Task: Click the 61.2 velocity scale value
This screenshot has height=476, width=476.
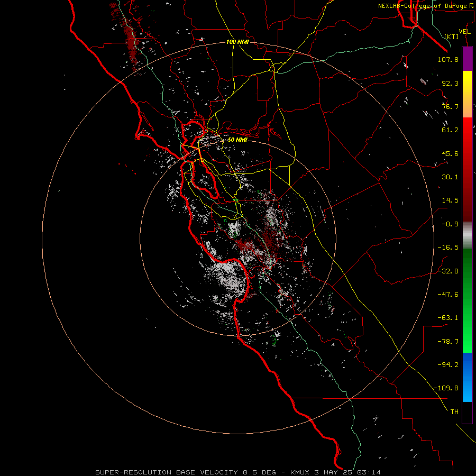Action: [x=450, y=130]
